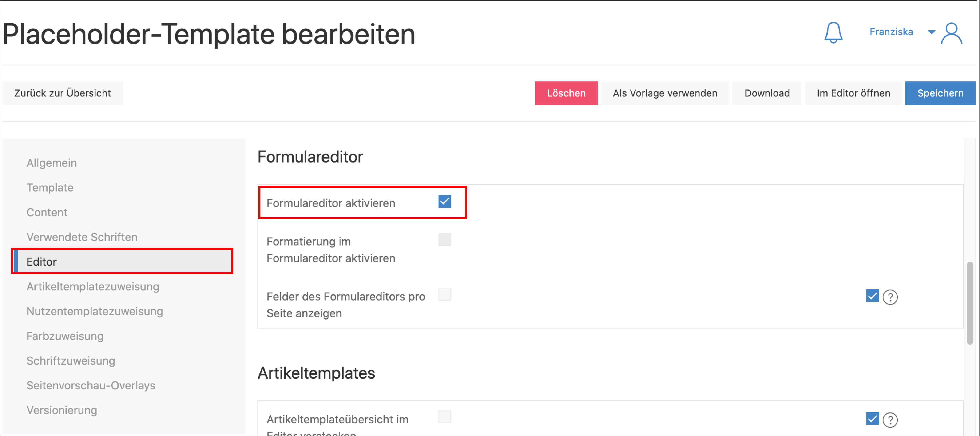The width and height of the screenshot is (980, 436).
Task: Click the red Löschen button
Action: pyautogui.click(x=566, y=93)
